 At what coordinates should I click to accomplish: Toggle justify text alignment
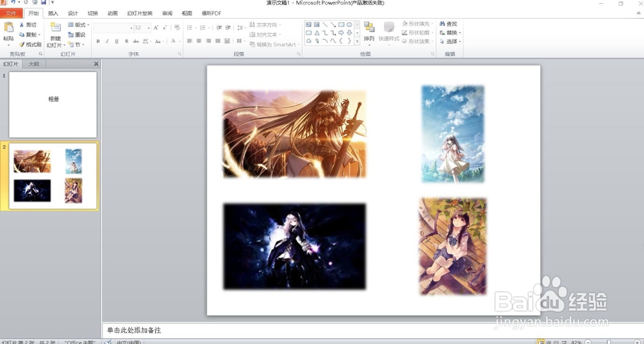point(218,41)
